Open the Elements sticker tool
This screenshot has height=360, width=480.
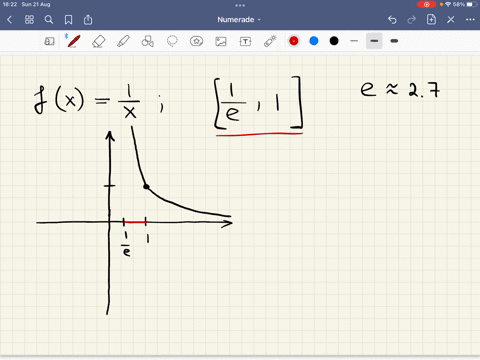(196, 41)
